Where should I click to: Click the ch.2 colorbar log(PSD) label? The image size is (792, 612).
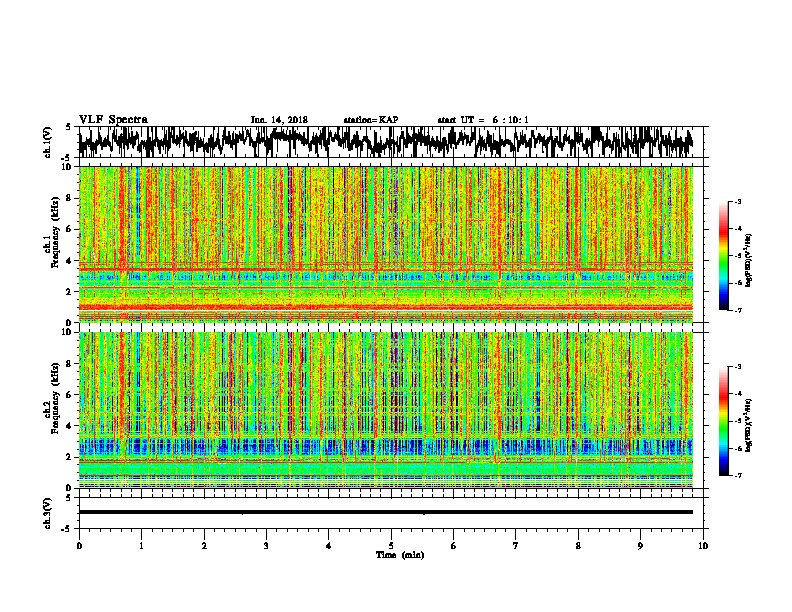749,425
